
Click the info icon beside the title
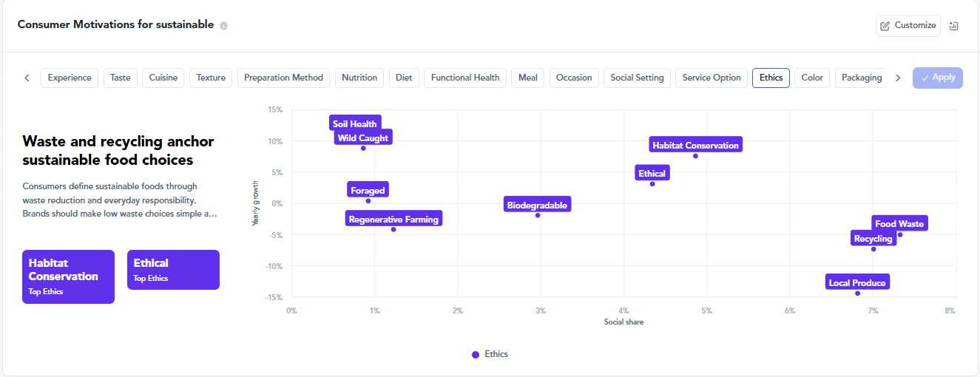(224, 25)
